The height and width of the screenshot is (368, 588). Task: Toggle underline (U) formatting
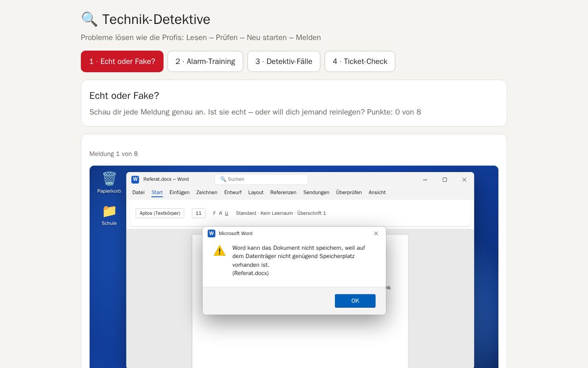tap(226, 213)
